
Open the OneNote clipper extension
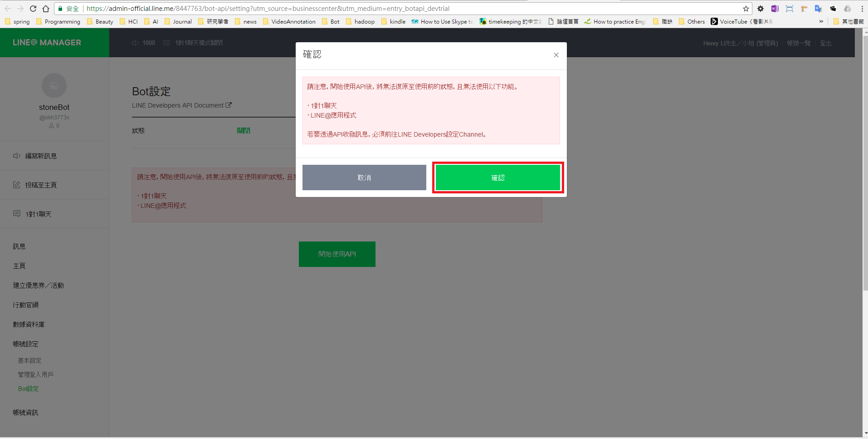pos(775,9)
